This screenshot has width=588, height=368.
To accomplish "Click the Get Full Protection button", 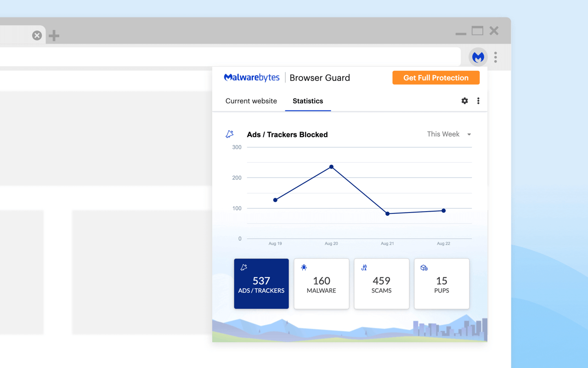I will (436, 78).
